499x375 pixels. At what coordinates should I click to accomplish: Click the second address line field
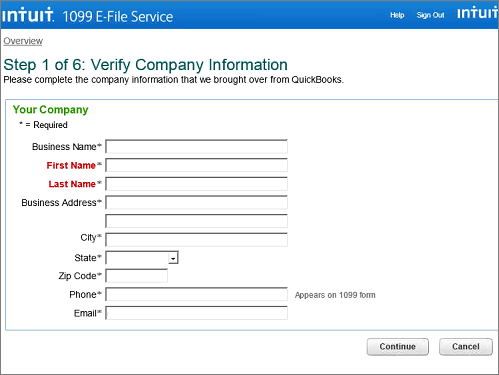196,221
